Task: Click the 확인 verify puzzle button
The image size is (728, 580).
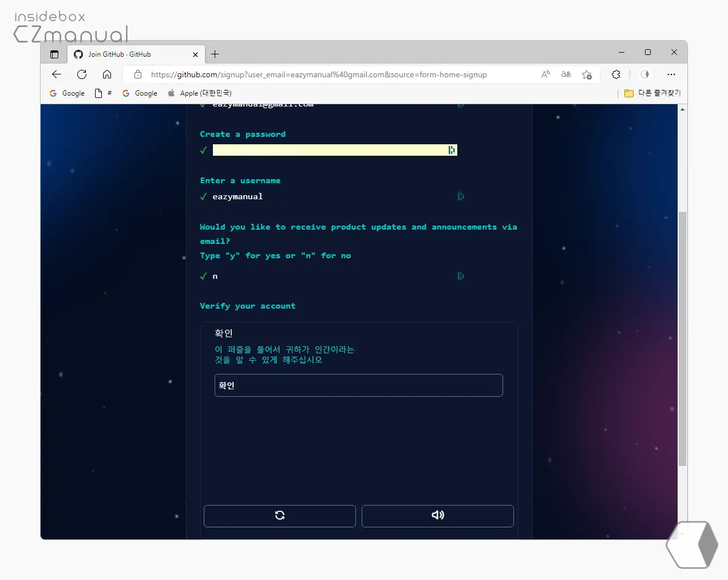Action: click(358, 385)
